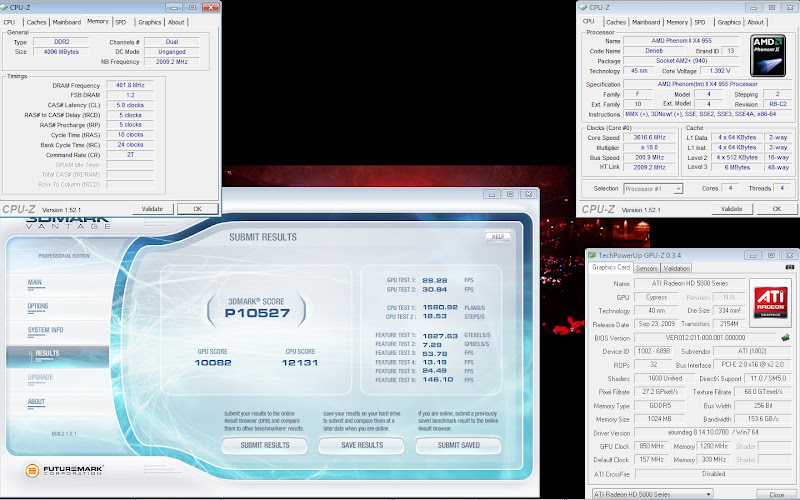Select Memory tab in the CPU-Z processor window
This screenshot has width=800, height=500.
[677, 22]
